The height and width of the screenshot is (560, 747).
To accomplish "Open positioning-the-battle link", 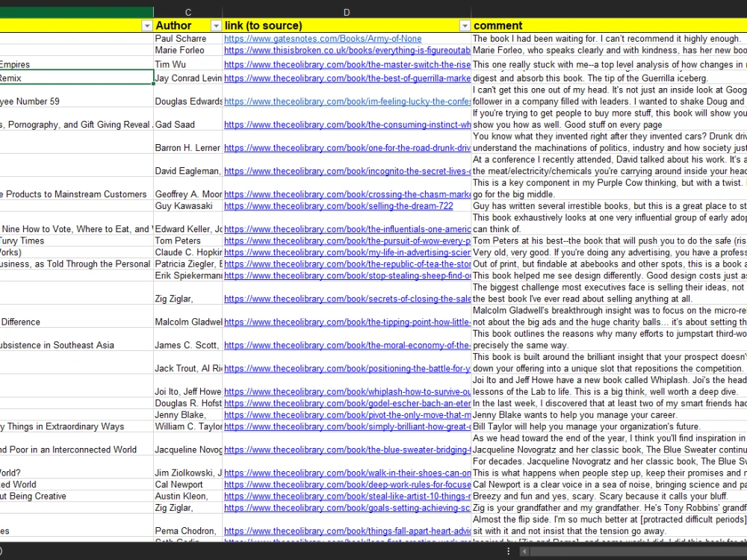I will [347, 369].
